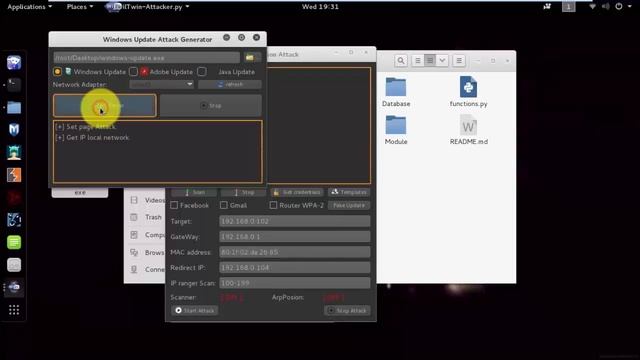Click the Scan button above Facebook checkbox
The height and width of the screenshot is (360, 640).
coord(194,192)
